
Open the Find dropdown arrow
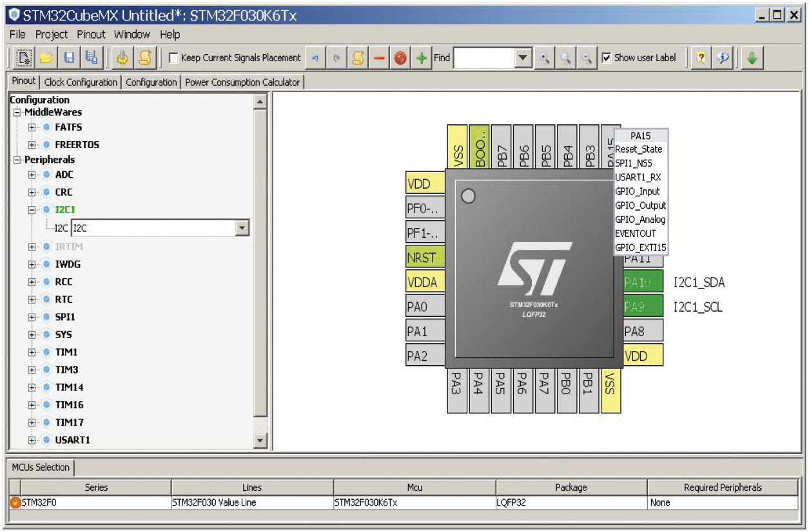pos(523,58)
